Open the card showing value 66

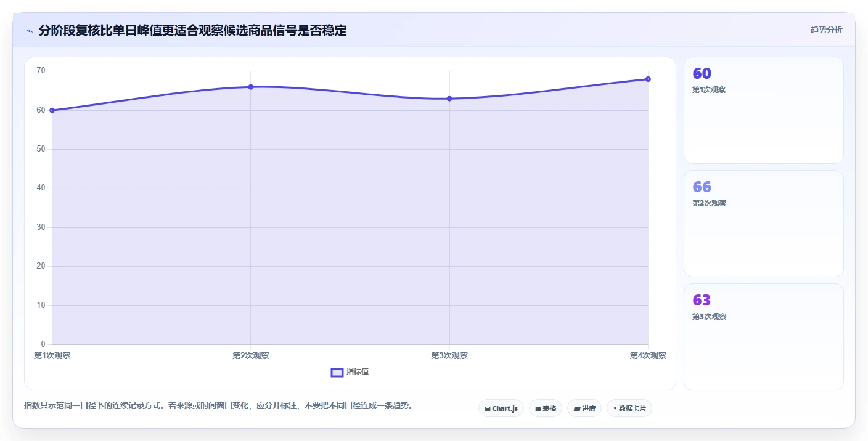pos(763,224)
